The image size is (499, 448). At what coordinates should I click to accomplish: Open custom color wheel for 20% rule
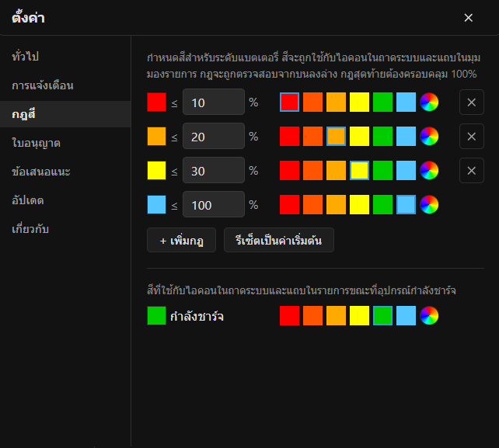pos(429,137)
